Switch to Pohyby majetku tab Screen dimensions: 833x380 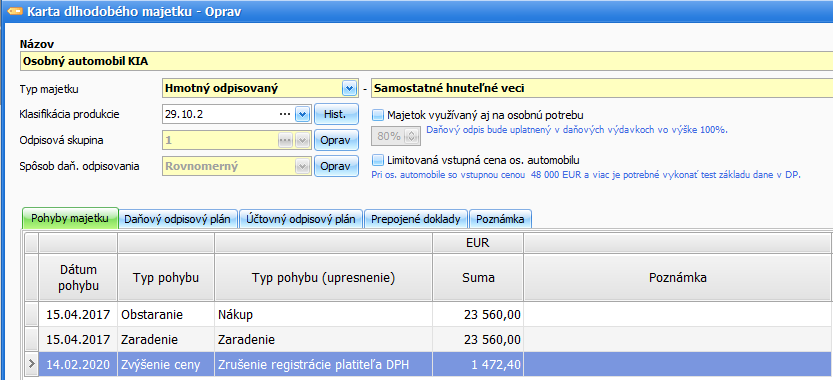[x=70, y=218]
